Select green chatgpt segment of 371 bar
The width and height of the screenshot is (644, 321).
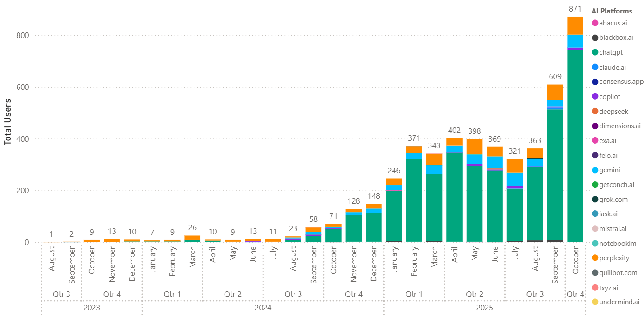[x=414, y=200]
